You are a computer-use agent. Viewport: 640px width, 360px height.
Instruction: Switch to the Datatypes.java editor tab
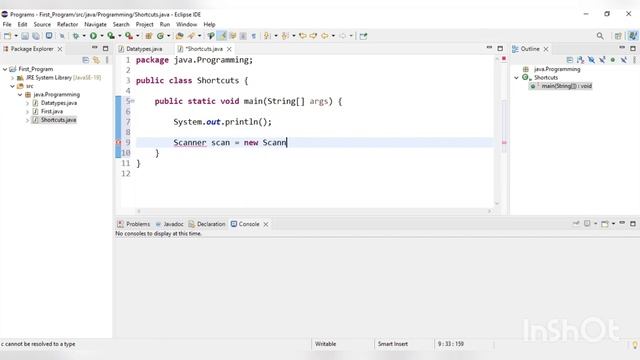coord(140,49)
